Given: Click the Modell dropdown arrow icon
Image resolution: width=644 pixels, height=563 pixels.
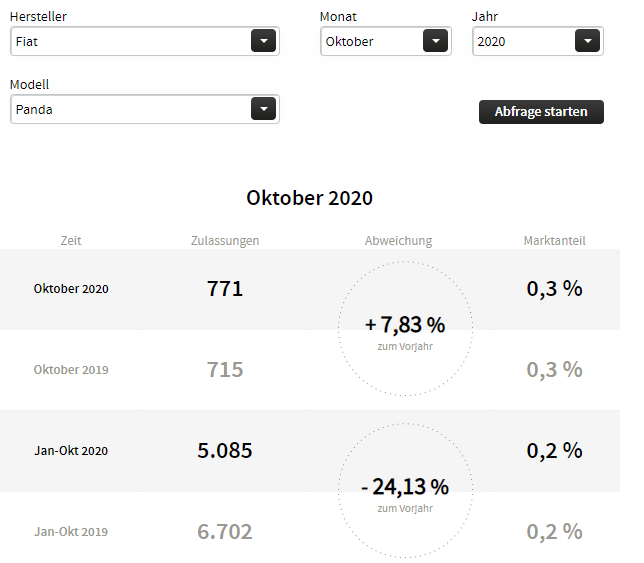Looking at the screenshot, I should pyautogui.click(x=263, y=109).
